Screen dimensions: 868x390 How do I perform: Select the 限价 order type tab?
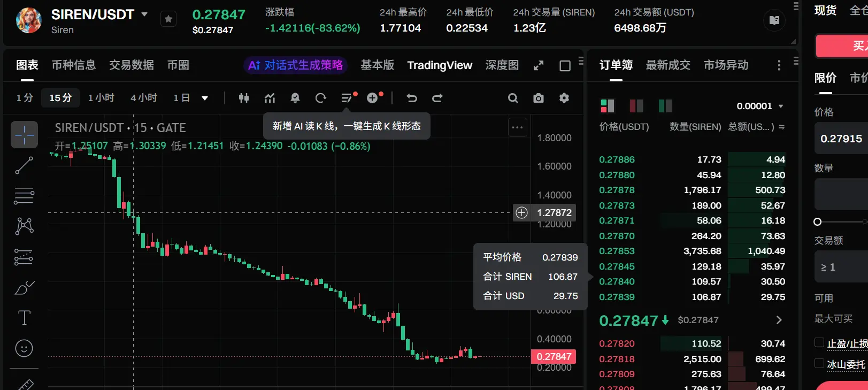pyautogui.click(x=825, y=78)
